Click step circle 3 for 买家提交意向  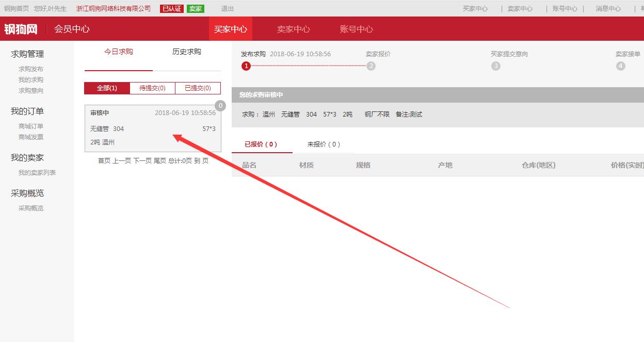(x=496, y=66)
